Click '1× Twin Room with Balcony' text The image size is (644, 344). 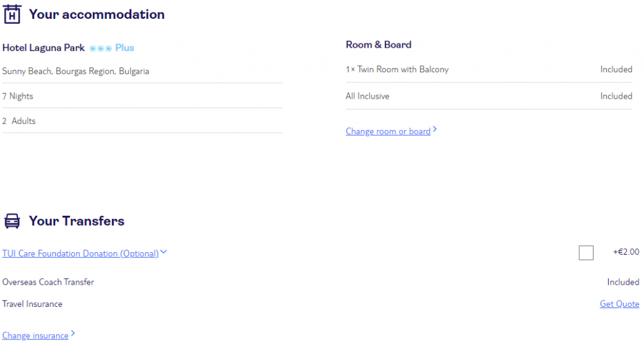click(397, 69)
